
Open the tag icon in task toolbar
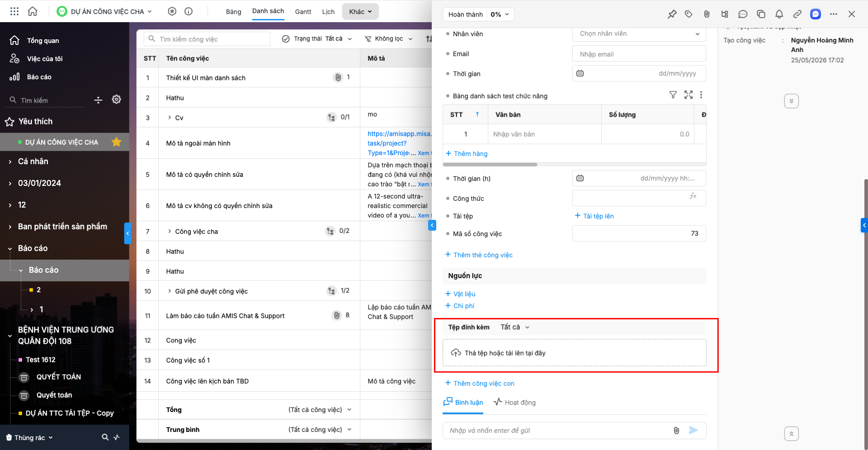[x=689, y=14]
